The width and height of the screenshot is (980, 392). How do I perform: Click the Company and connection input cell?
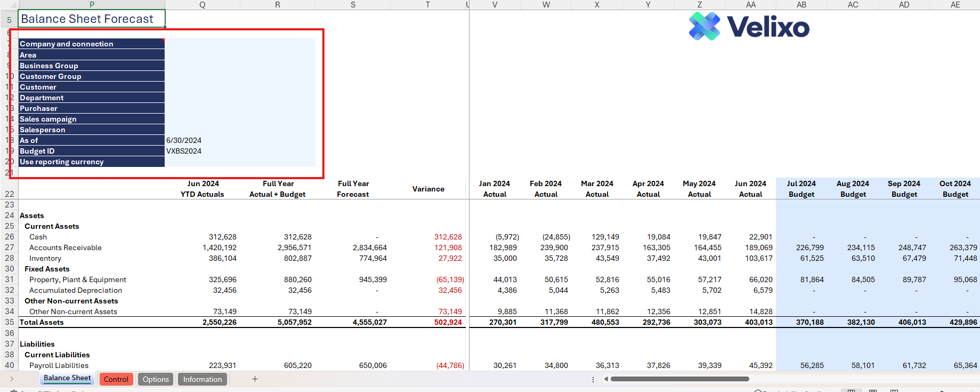click(x=239, y=44)
